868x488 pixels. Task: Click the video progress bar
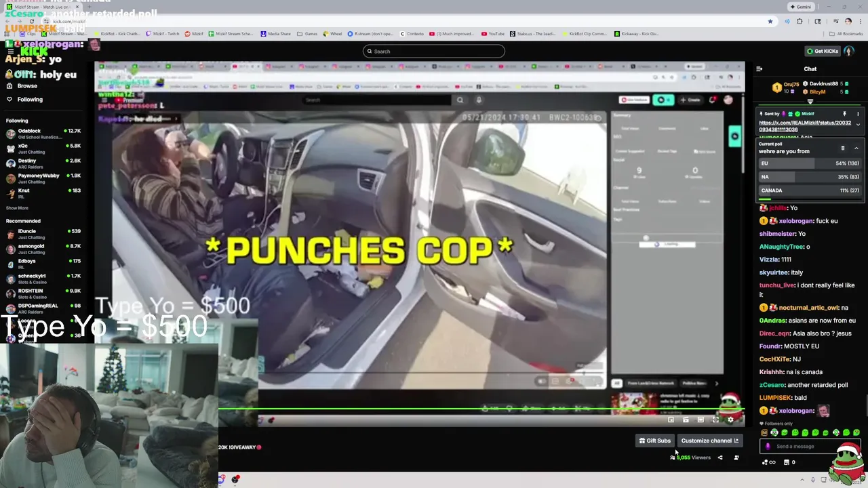[x=481, y=409]
